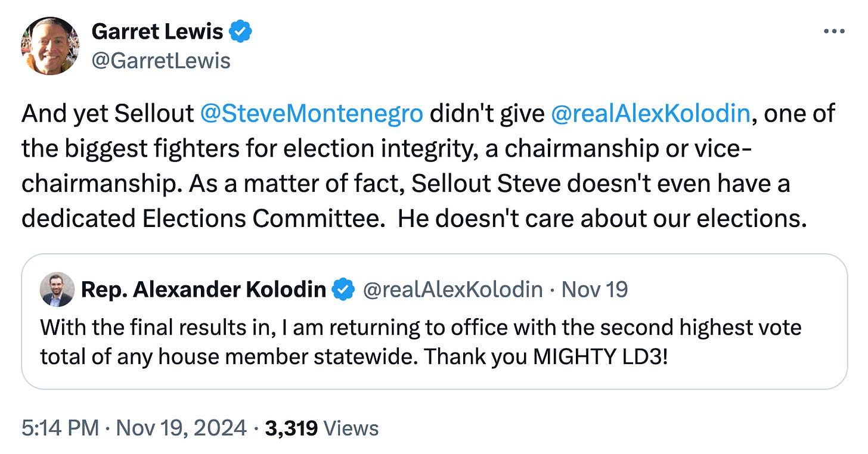Click the verified badge beside Rep. Alexander Kolodin

point(344,290)
